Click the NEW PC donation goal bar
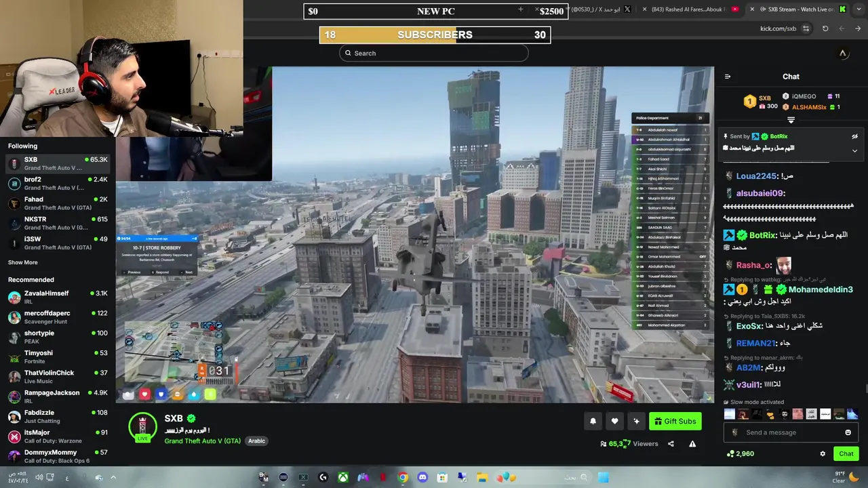The width and height of the screenshot is (868, 488). click(x=435, y=11)
